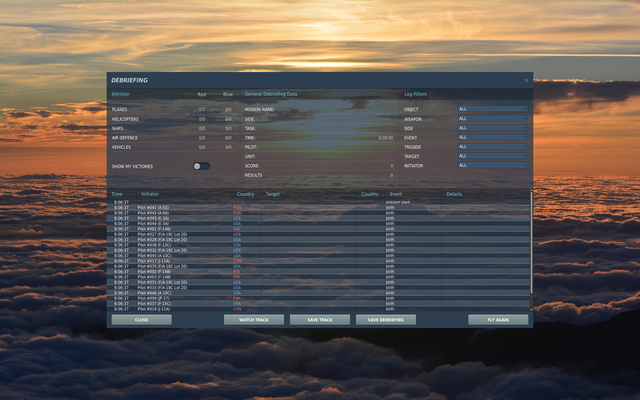Open the WEAPON filter dropdown
Viewport: 640px width, 400px height.
point(493,118)
